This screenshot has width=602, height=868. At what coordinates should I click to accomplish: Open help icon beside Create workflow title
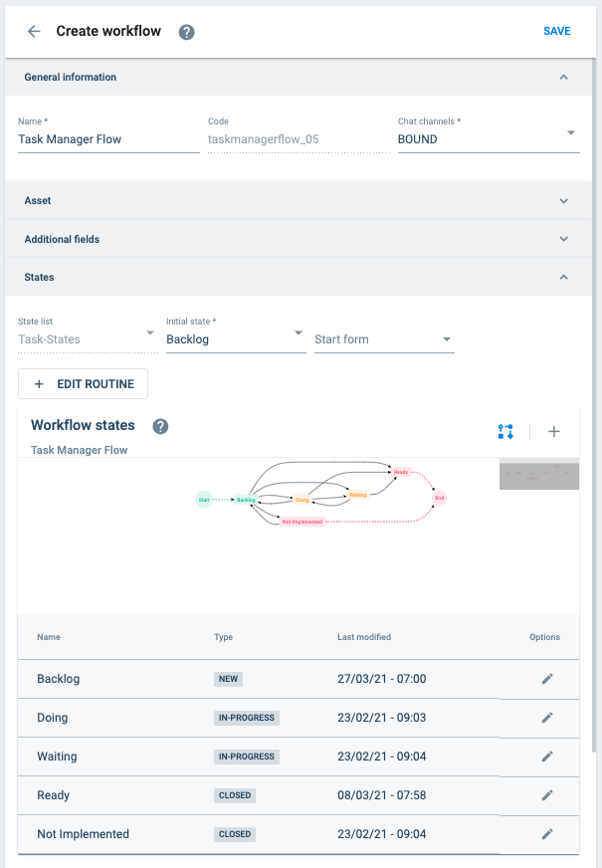[186, 32]
